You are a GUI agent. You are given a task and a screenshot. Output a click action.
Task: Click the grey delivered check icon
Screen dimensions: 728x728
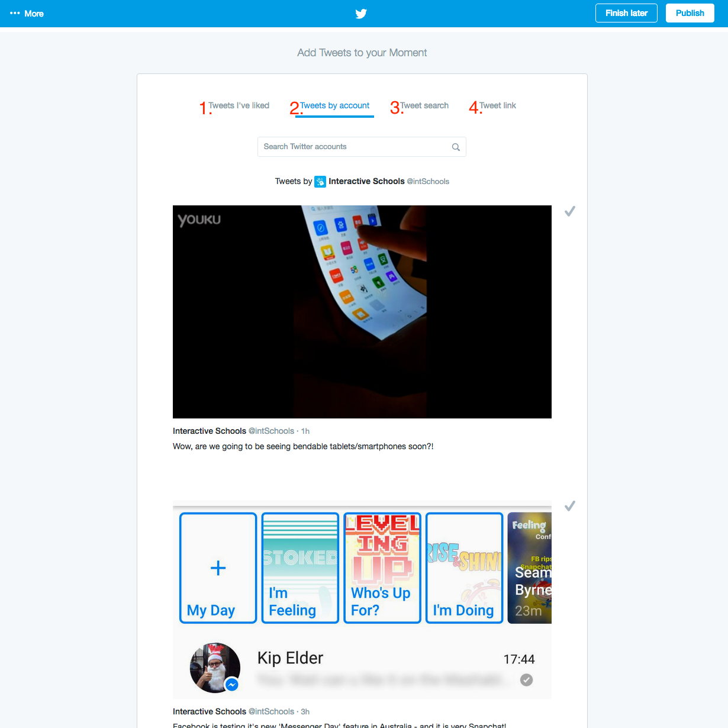point(526,680)
